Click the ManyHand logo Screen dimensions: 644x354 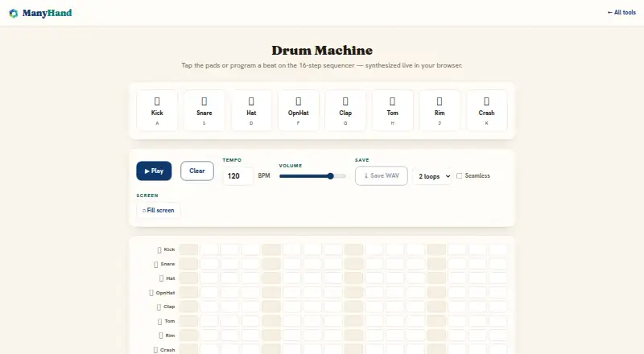(40, 13)
